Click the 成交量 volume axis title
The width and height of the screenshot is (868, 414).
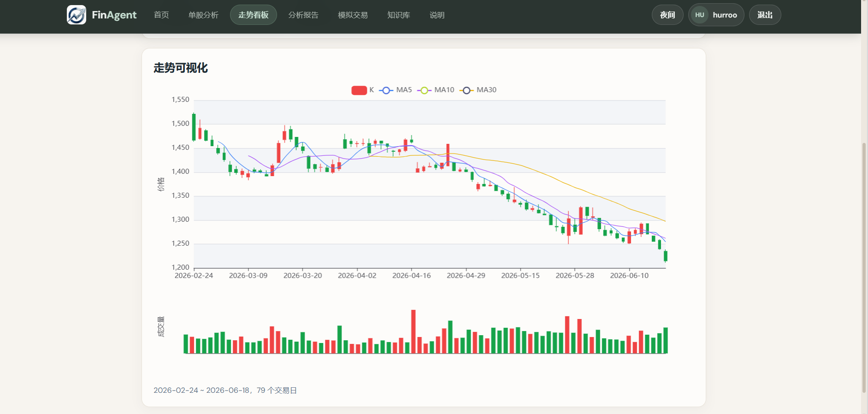[161, 327]
